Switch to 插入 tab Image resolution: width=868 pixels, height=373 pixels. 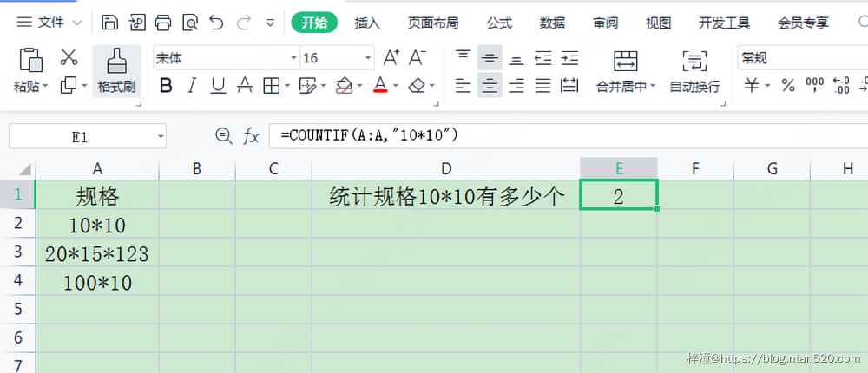tap(367, 23)
